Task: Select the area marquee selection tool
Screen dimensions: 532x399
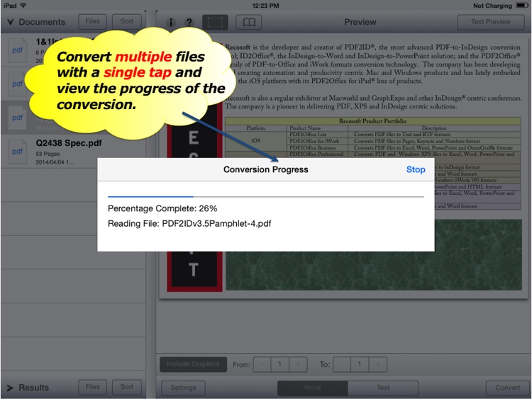Action: click(x=215, y=23)
